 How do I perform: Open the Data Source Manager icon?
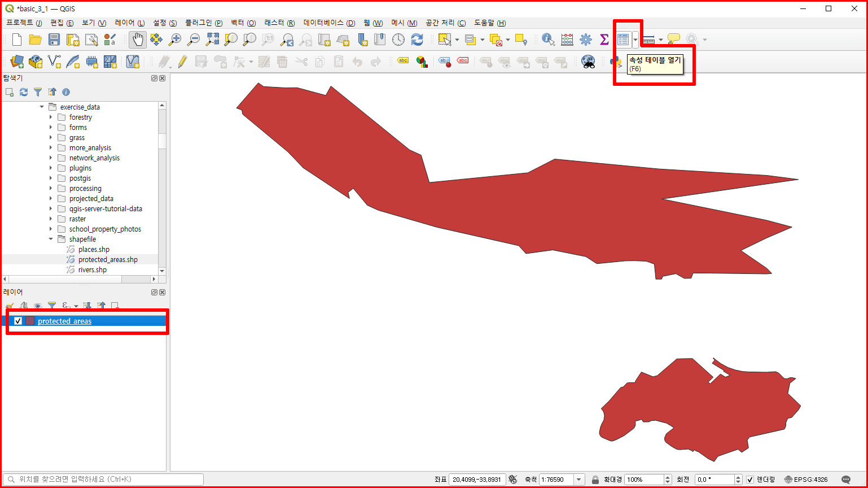click(17, 62)
